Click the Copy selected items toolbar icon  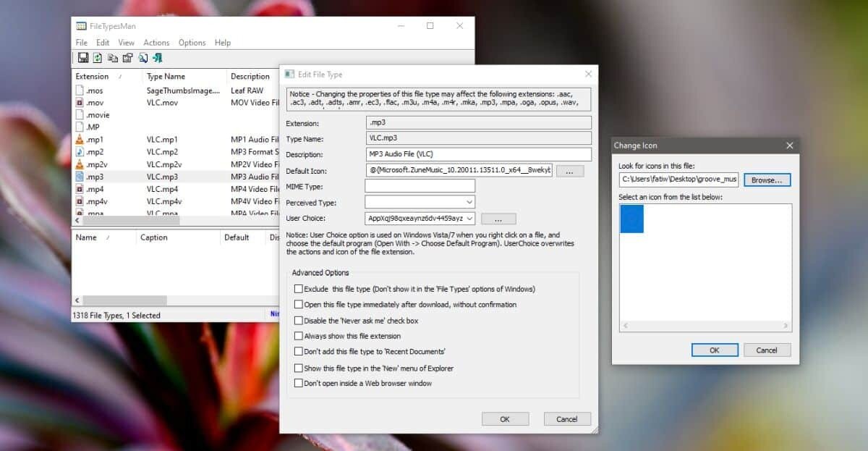coord(112,58)
